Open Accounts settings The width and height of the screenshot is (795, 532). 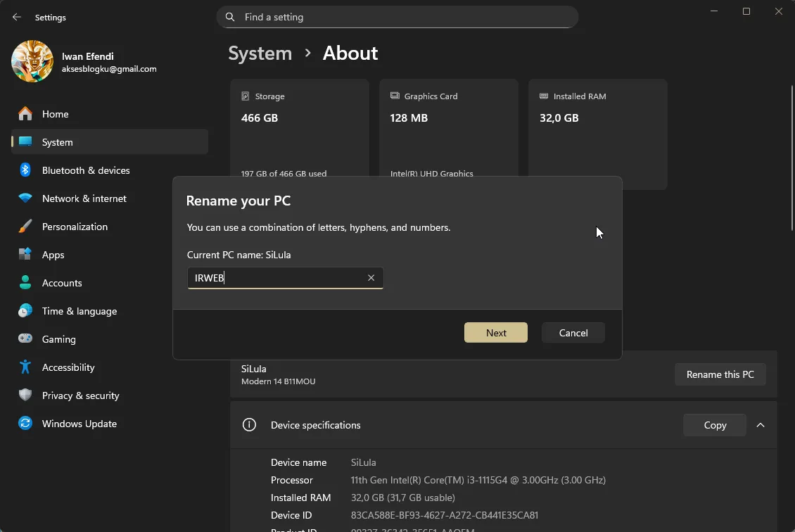point(61,283)
